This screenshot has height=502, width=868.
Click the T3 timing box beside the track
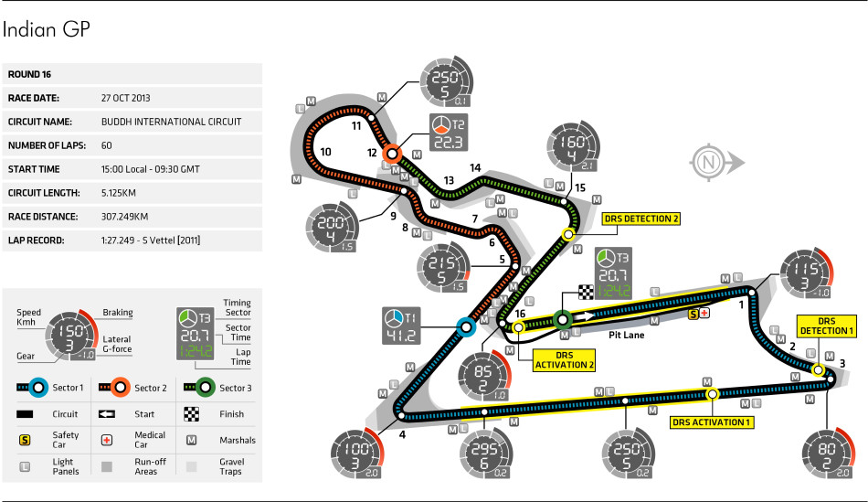[x=613, y=273]
